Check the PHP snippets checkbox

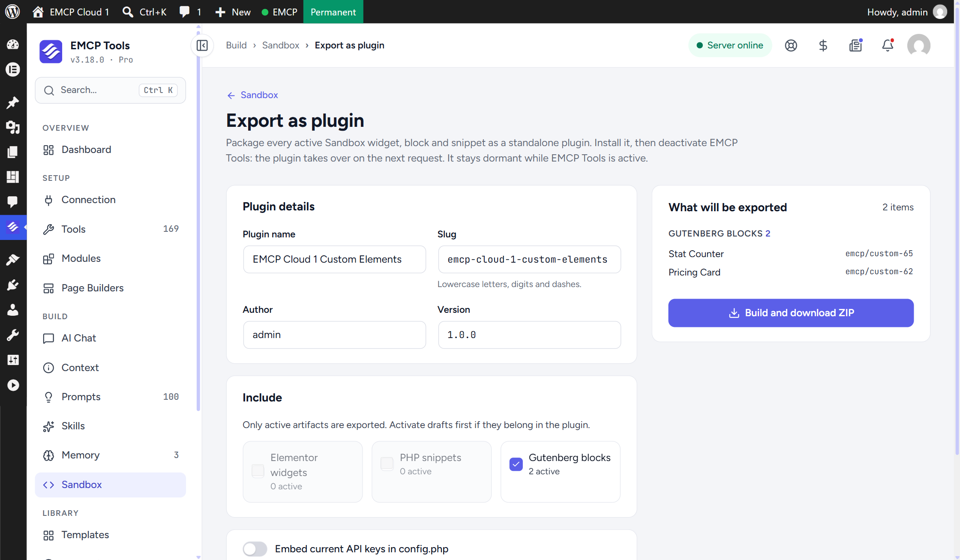coord(387,464)
